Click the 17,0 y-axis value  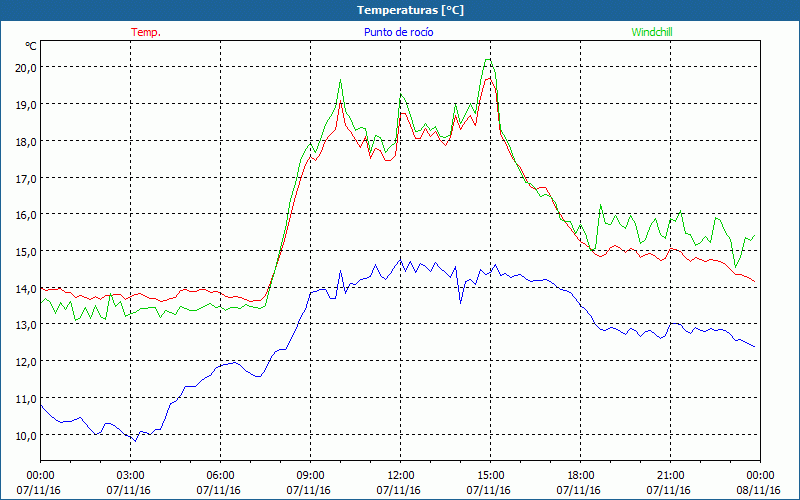(24, 178)
